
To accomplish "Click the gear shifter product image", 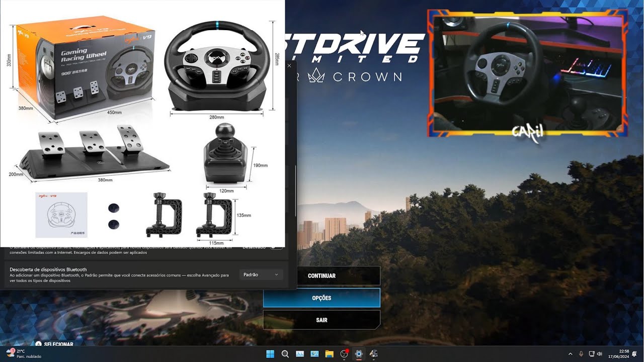I will pyautogui.click(x=225, y=153).
